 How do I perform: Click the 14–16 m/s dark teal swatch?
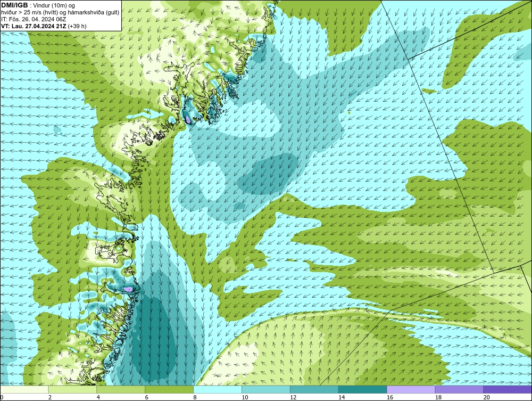[363, 389]
